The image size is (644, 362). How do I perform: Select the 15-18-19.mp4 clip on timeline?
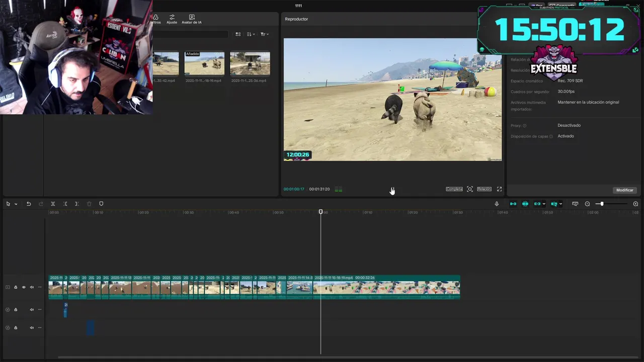point(386,287)
